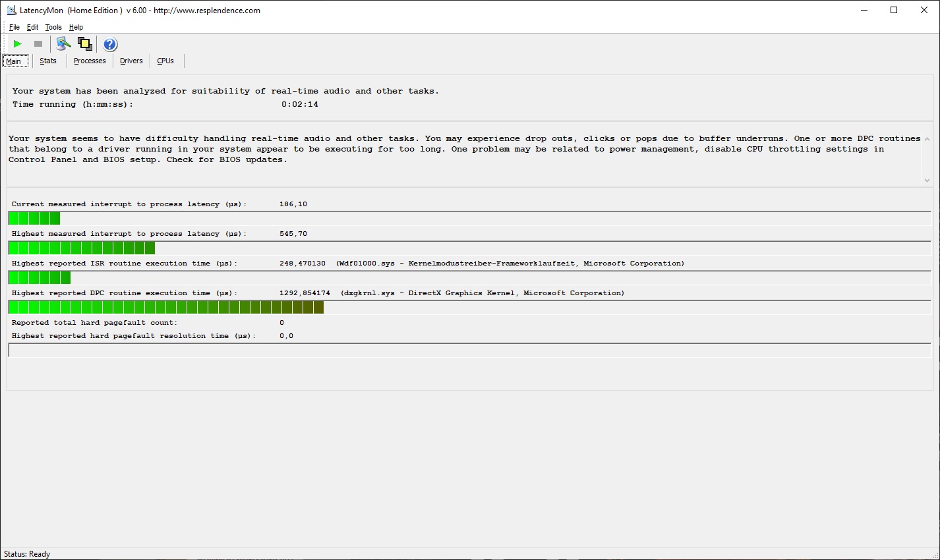Image resolution: width=940 pixels, height=560 pixels.
Task: Click the dxgkrnl.sys driver text
Action: click(x=483, y=293)
